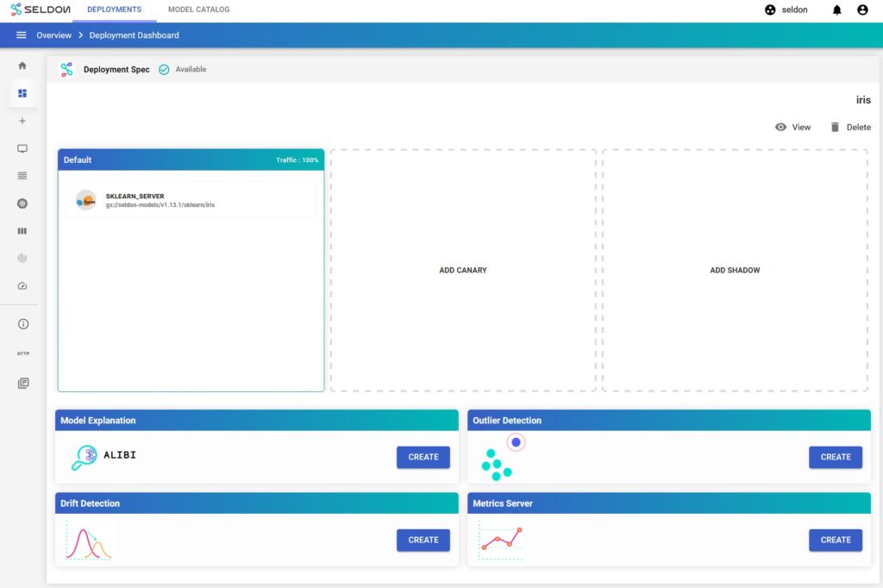This screenshot has height=588, width=883.
Task: Click the SKLEARN_SERVER name
Action: [135, 196]
